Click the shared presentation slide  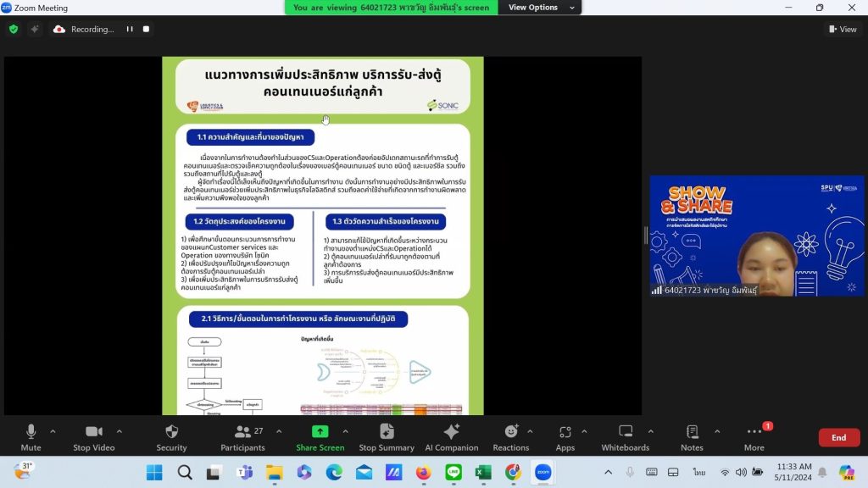[323, 236]
